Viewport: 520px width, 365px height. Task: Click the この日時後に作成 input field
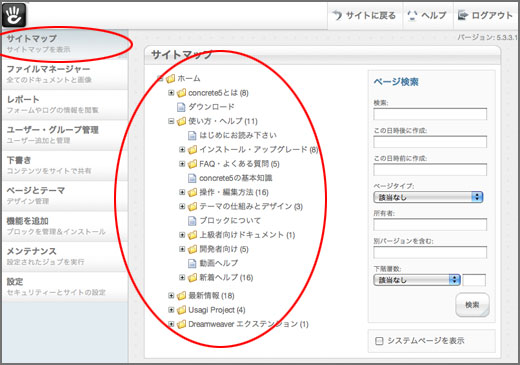[x=430, y=142]
